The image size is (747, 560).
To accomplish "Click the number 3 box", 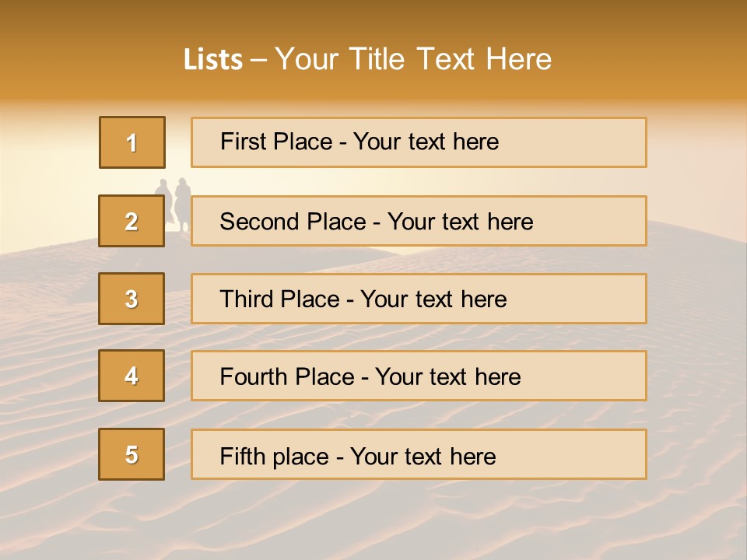I will coord(132,299).
